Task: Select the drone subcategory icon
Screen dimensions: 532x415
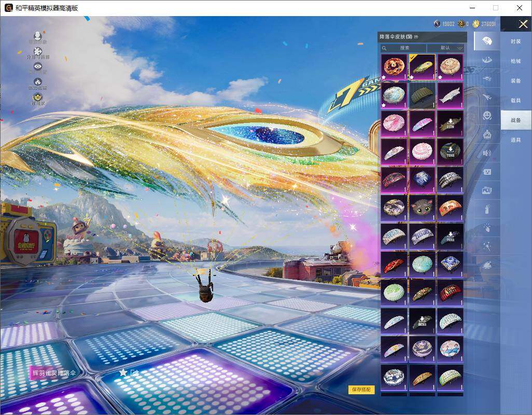Action: [487, 79]
